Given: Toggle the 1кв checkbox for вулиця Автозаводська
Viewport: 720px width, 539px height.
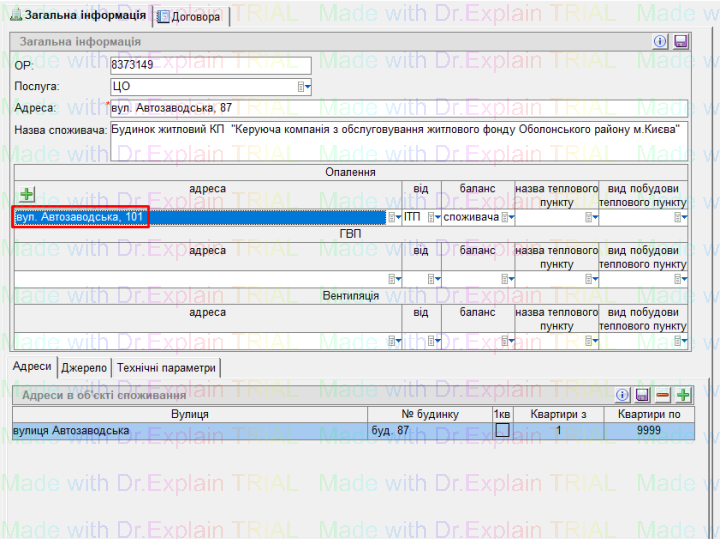Looking at the screenshot, I should (x=503, y=431).
